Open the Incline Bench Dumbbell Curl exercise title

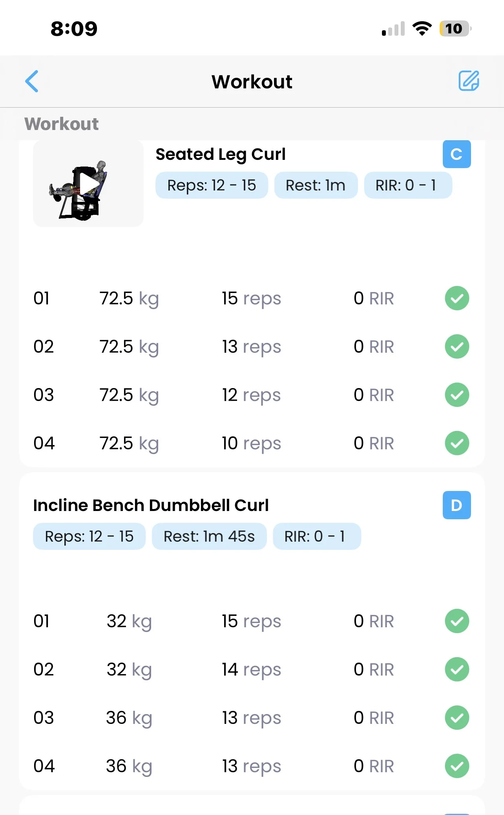coord(151,505)
